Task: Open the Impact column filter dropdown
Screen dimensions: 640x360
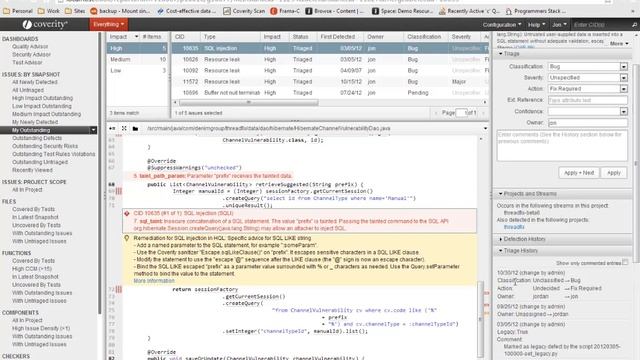Action: point(136,37)
